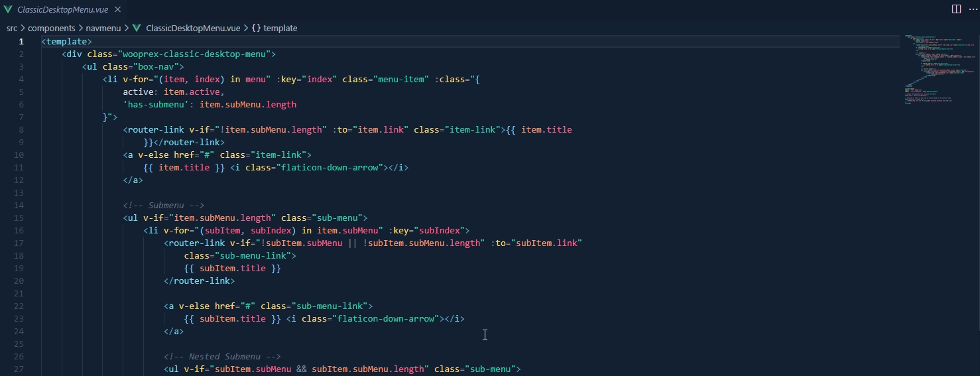This screenshot has height=376, width=980.
Task: Click the Submenu HTML comment on line 14
Action: 163,205
